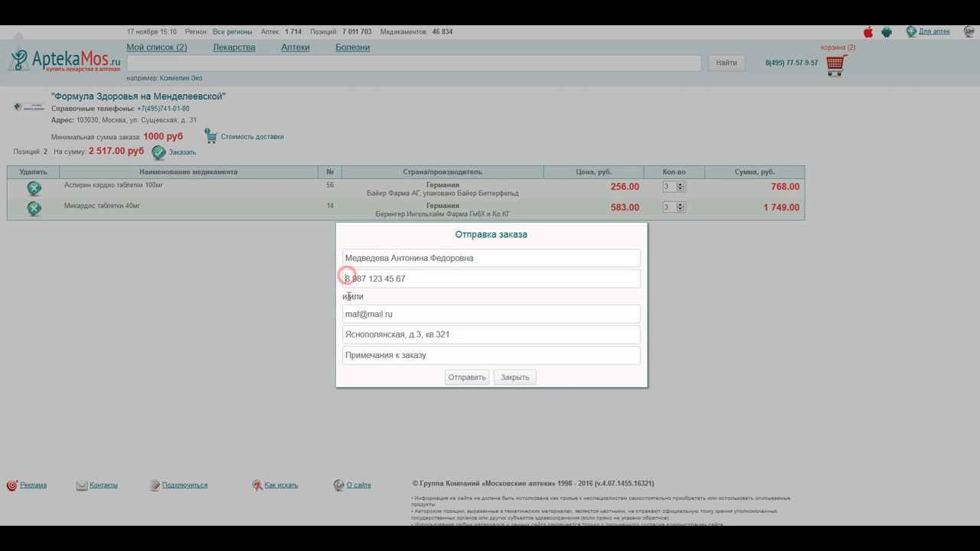Click the price 256.00

(625, 187)
